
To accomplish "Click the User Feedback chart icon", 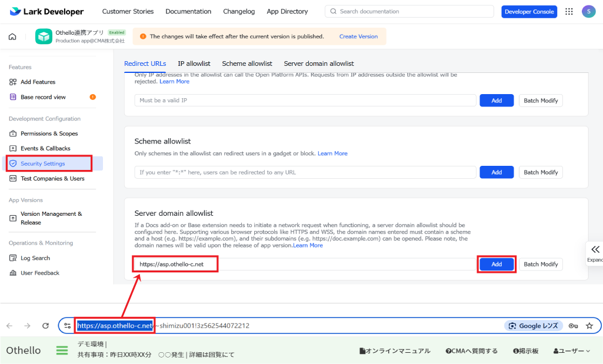I will click(x=13, y=273).
